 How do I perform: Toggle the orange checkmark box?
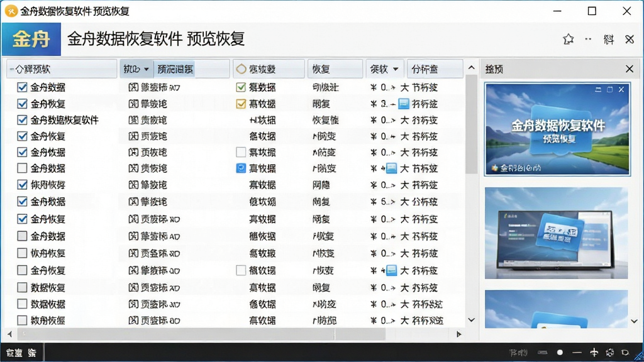point(241,104)
